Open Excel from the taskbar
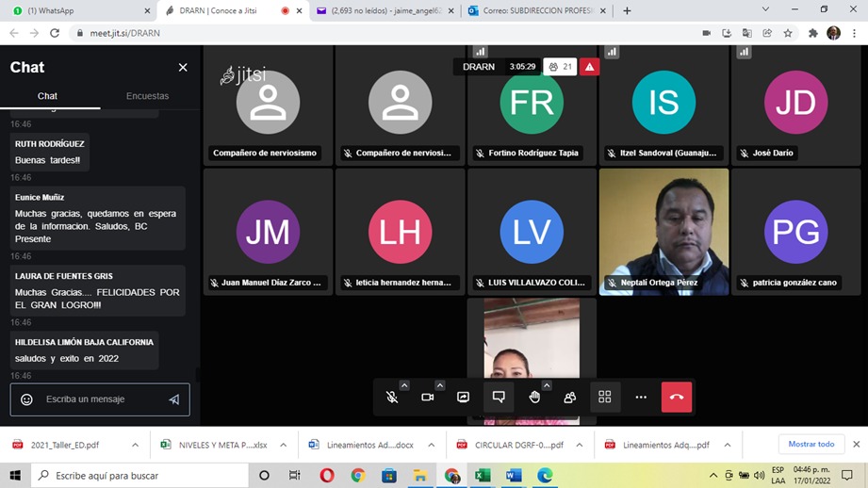This screenshot has width=868, height=488. [483, 475]
